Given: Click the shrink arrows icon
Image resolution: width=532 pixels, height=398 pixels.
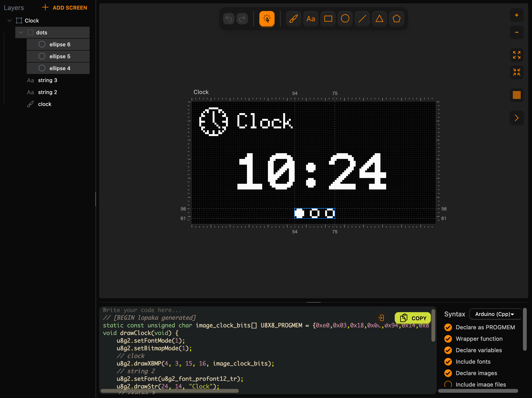Looking at the screenshot, I should (x=516, y=72).
